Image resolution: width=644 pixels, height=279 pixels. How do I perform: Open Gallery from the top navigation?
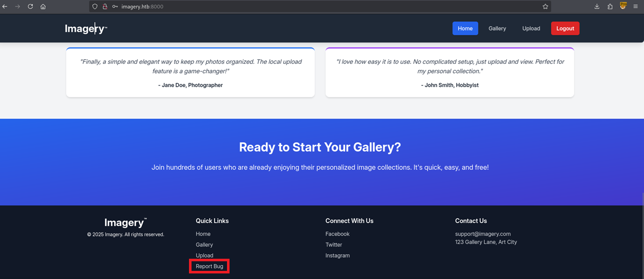(497, 28)
